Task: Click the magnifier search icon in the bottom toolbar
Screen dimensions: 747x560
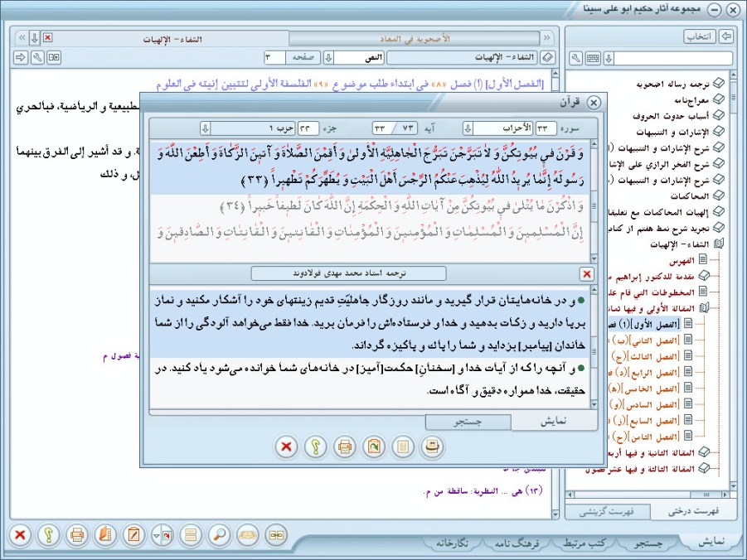Action: tap(220, 534)
